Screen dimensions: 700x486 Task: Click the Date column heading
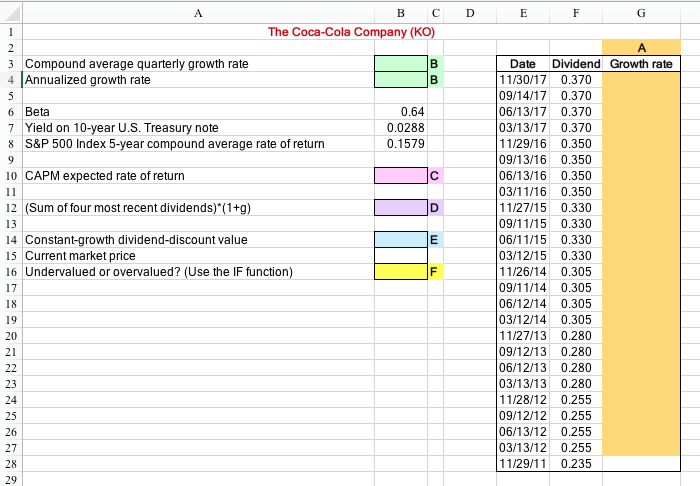[x=523, y=64]
